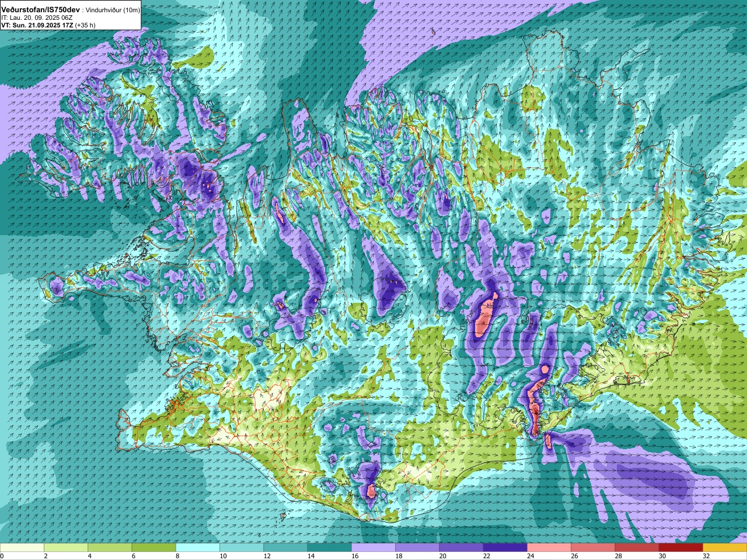The height and width of the screenshot is (560, 747).
Task: Click the legend scale number 28
Action: (x=619, y=556)
